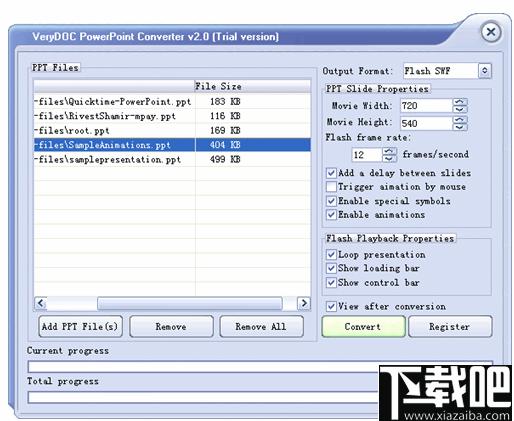Screen dimensions: 514x421
Task: Click the 116 KB size cell
Action: click(225, 116)
